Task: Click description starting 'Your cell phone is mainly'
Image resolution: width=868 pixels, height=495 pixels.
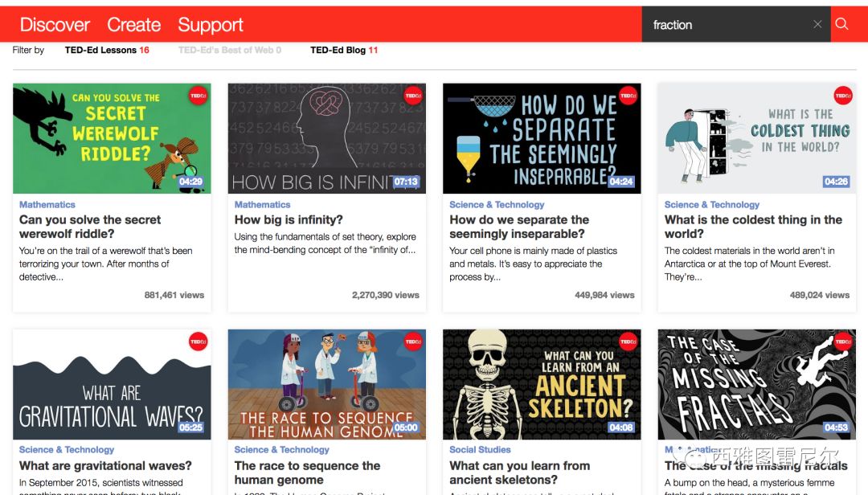Action: click(533, 264)
